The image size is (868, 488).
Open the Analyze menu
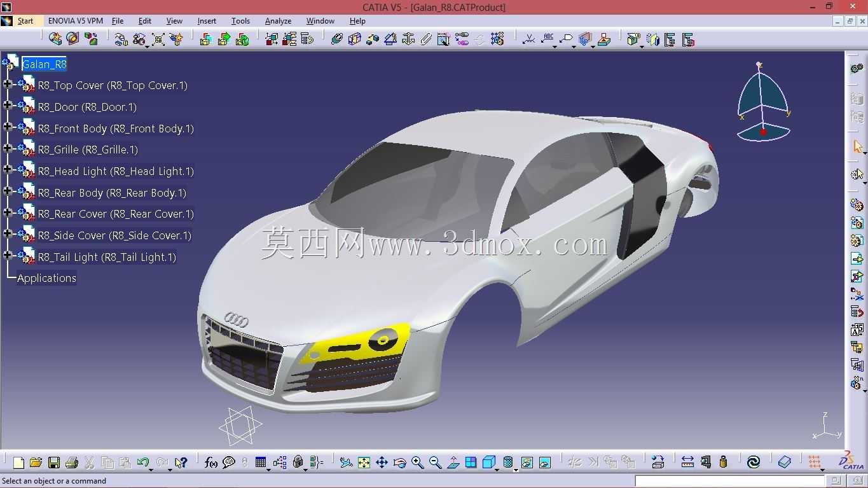[x=278, y=21]
